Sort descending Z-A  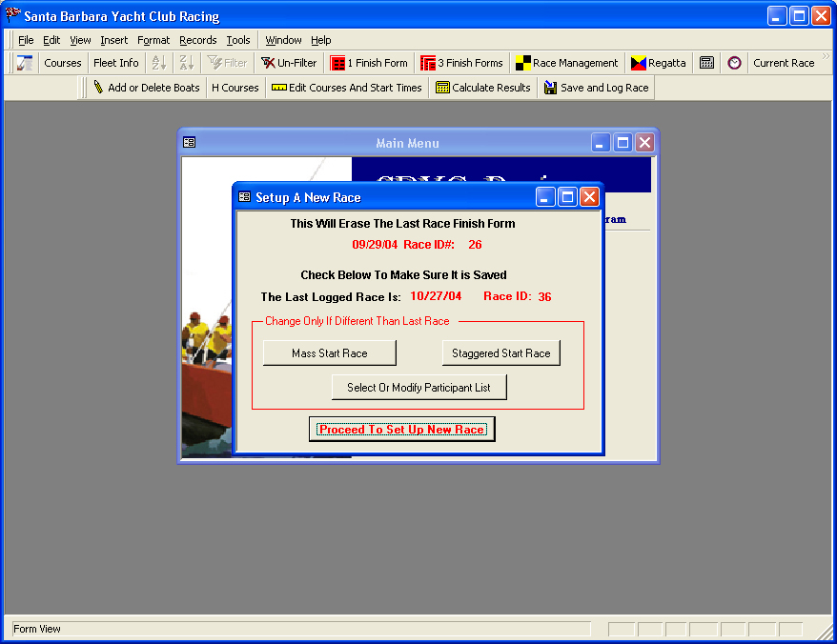[x=186, y=63]
